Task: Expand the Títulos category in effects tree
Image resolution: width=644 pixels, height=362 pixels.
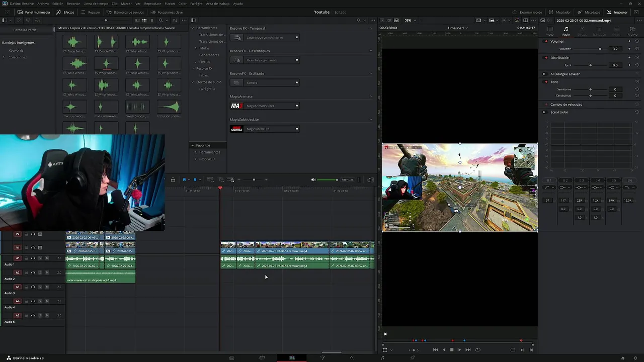Action: tap(196, 48)
